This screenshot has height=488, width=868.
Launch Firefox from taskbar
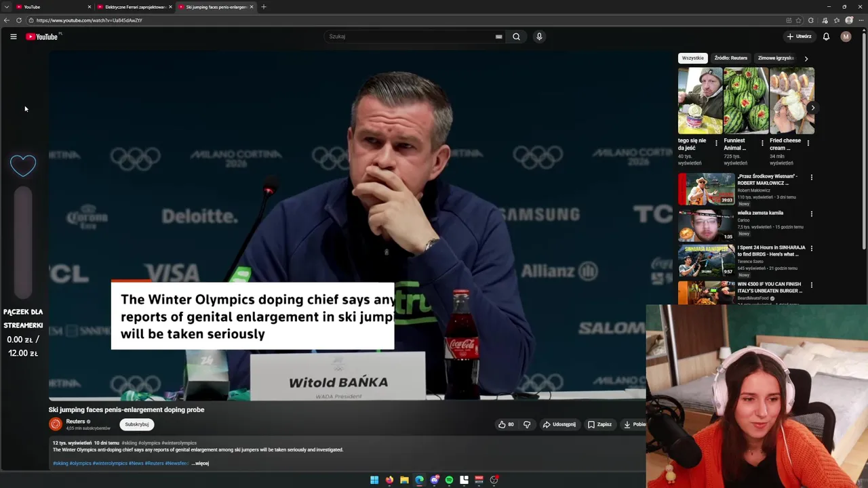[x=389, y=480]
